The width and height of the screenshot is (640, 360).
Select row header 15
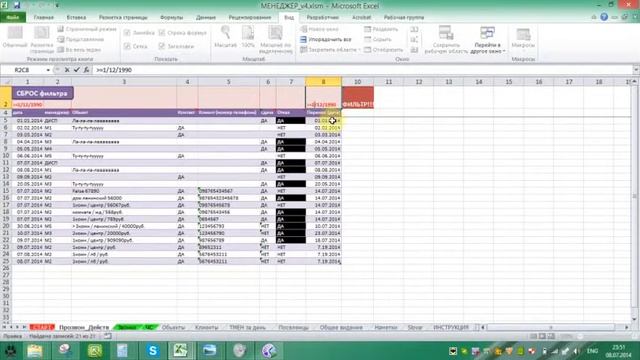pyautogui.click(x=6, y=191)
